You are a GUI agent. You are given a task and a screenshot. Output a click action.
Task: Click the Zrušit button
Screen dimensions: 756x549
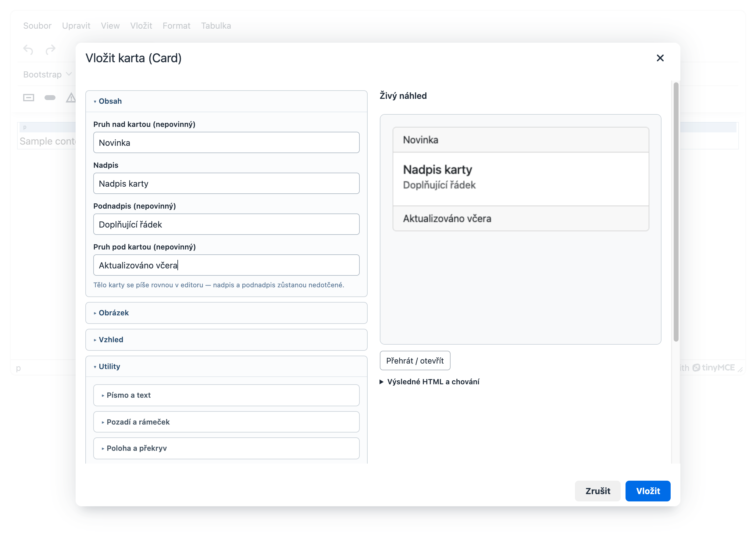[x=598, y=491]
